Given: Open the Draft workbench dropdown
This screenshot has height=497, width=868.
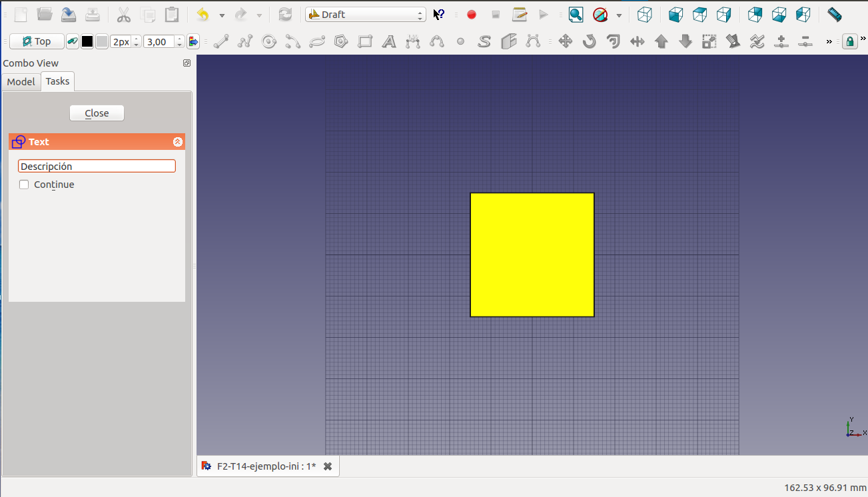Looking at the screenshot, I should pos(365,15).
